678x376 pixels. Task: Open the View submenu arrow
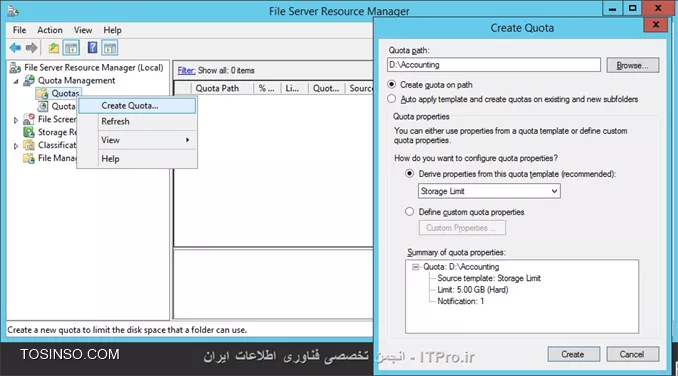tap(187, 140)
